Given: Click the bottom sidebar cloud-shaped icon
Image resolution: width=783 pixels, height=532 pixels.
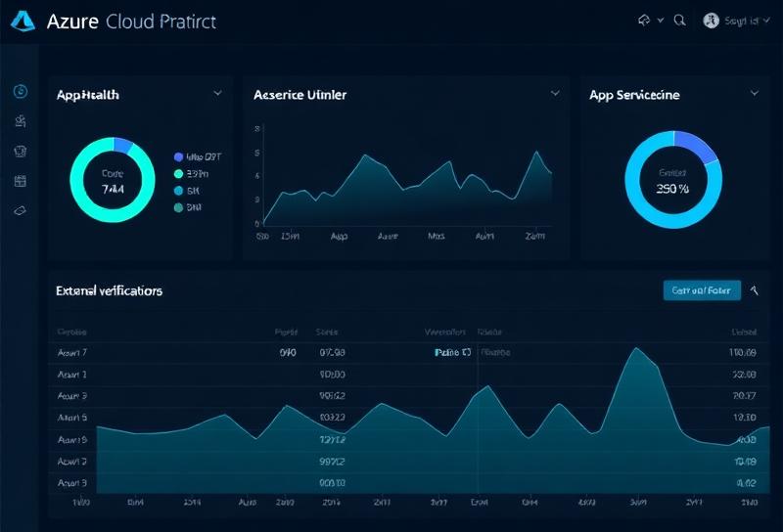Looking at the screenshot, I should tap(21, 210).
